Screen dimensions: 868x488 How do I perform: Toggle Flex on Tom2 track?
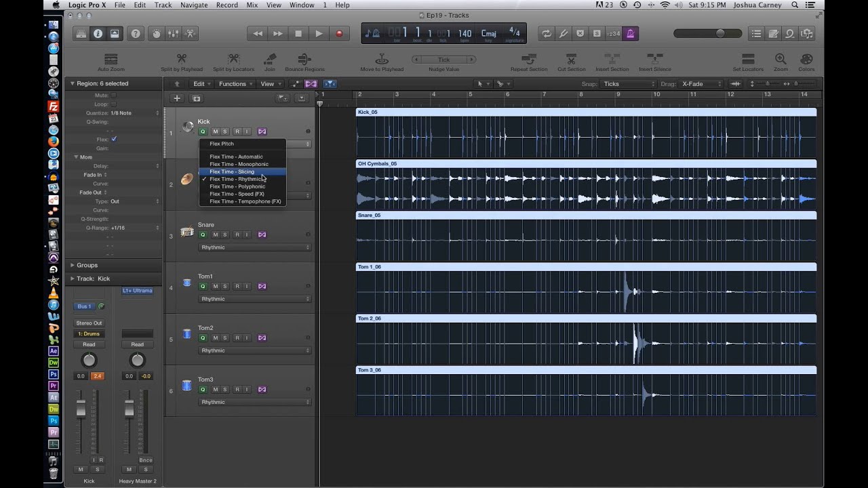tap(262, 338)
